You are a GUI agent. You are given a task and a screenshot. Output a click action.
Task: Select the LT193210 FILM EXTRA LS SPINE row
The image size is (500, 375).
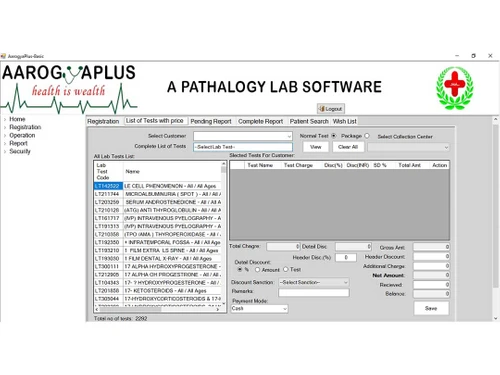(x=157, y=250)
